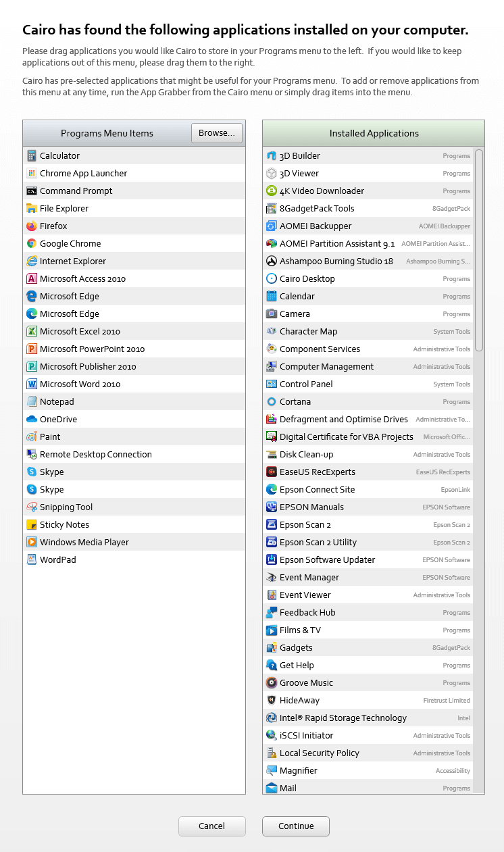Click the 3D Builder icon
504x852 pixels.
tap(271, 156)
